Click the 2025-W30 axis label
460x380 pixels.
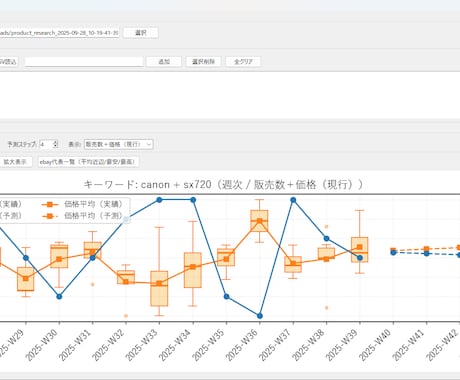coord(42,345)
